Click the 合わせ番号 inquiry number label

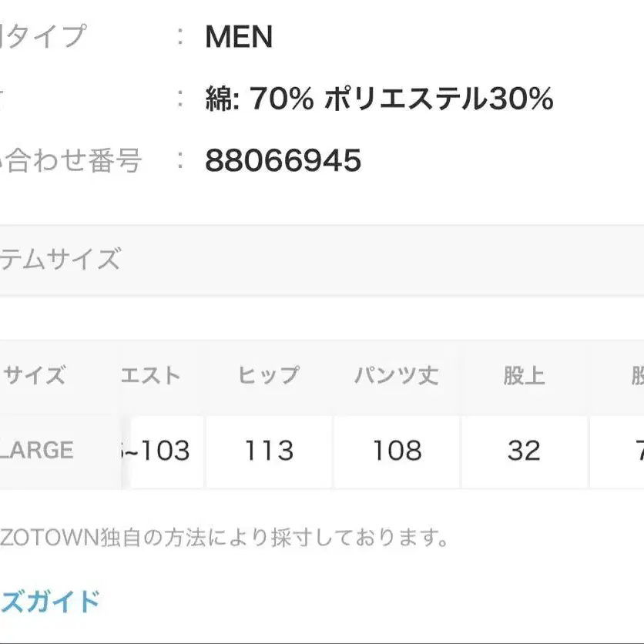click(71, 161)
